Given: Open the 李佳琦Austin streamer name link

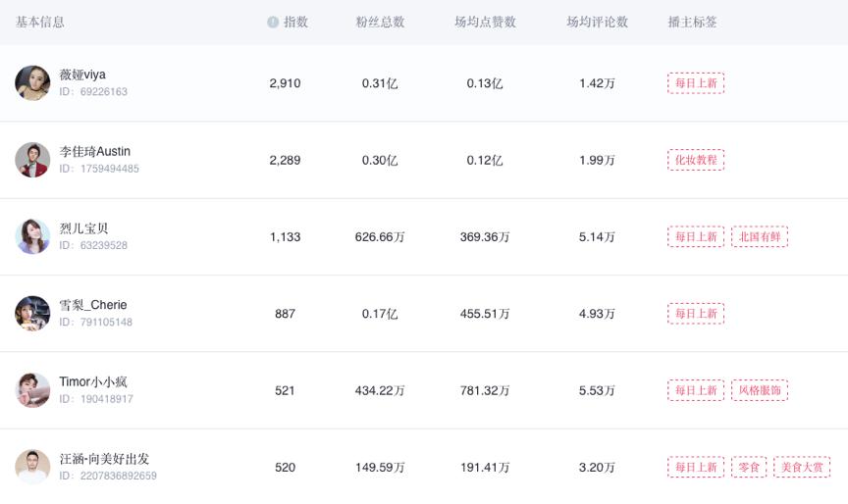Looking at the screenshot, I should (94, 151).
